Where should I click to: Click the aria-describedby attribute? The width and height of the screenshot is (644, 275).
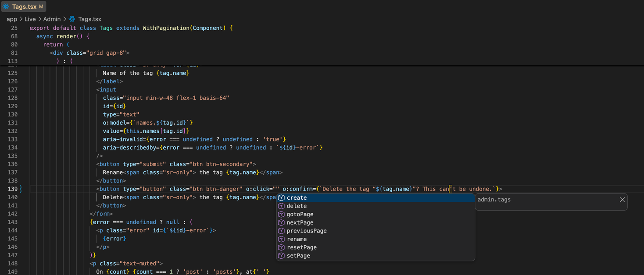(x=213, y=148)
